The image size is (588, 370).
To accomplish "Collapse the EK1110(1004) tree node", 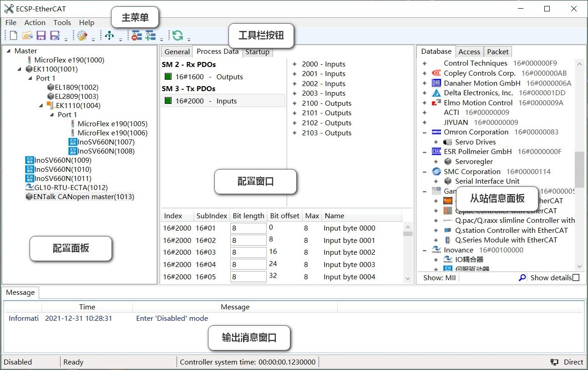I will click(x=41, y=106).
